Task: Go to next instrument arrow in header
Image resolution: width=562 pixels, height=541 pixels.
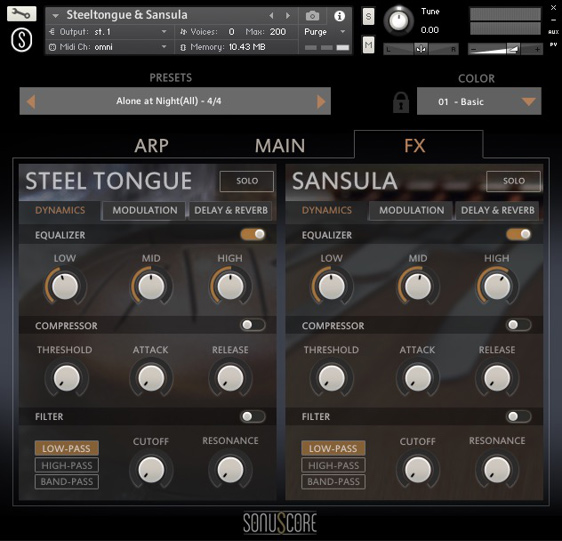Action: click(288, 15)
